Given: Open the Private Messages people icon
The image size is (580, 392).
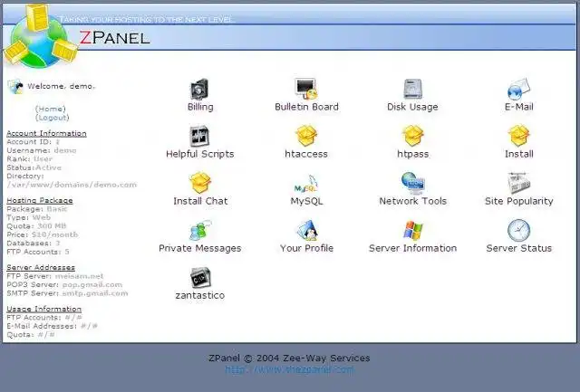Looking at the screenshot, I should click(200, 230).
